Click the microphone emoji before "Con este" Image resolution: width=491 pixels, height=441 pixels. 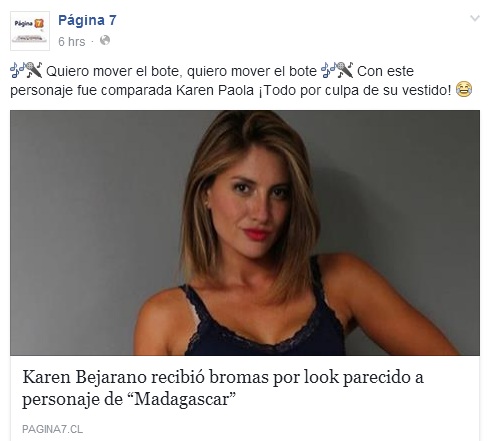345,70
